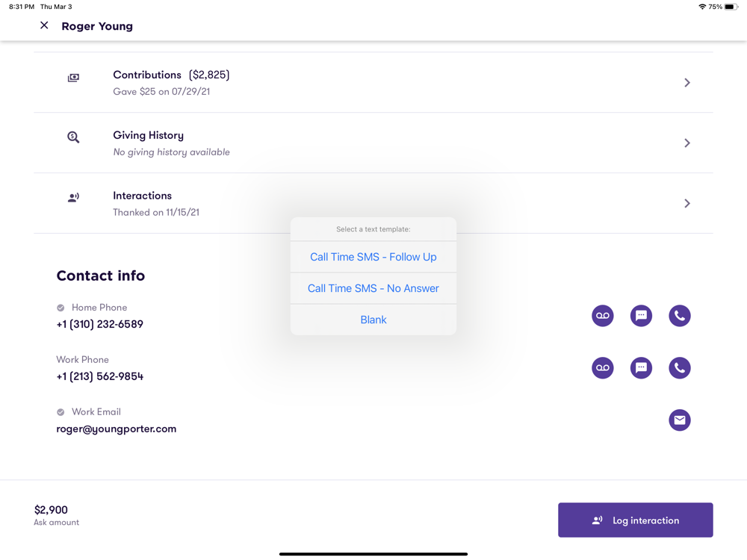Send text message to Home Phone

pos(641,316)
